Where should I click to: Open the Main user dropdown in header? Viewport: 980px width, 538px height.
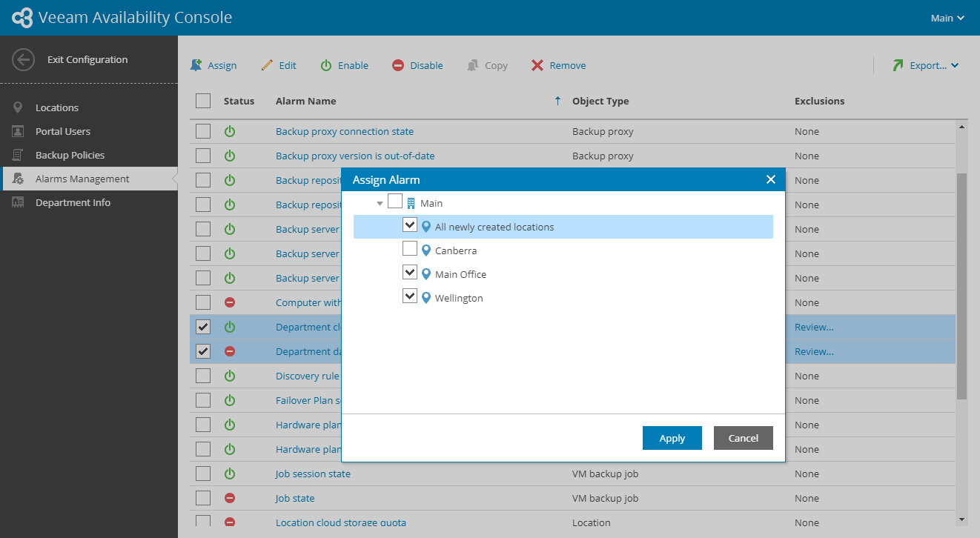(947, 18)
